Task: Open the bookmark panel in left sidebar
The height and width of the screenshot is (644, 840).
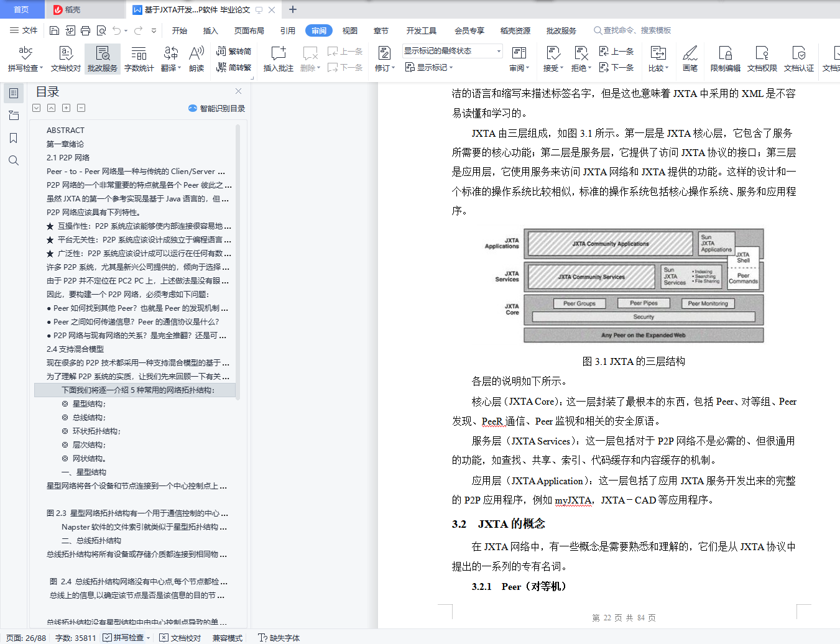Action: 14,138
